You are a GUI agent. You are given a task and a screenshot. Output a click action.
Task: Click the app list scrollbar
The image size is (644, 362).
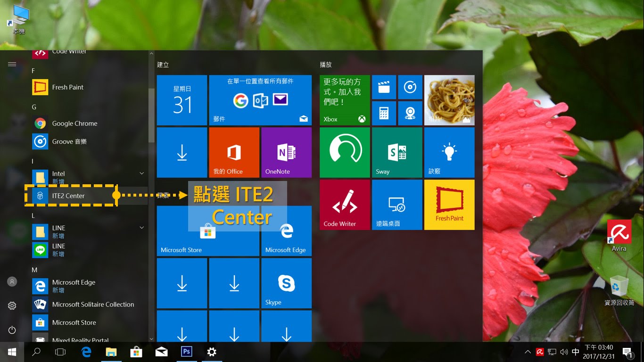tap(151, 115)
